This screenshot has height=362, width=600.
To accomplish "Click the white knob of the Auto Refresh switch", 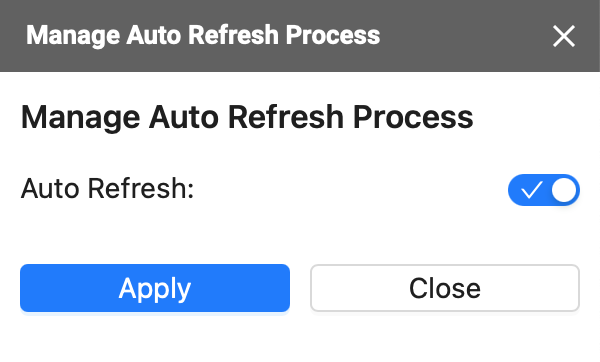I will pos(564,190).
